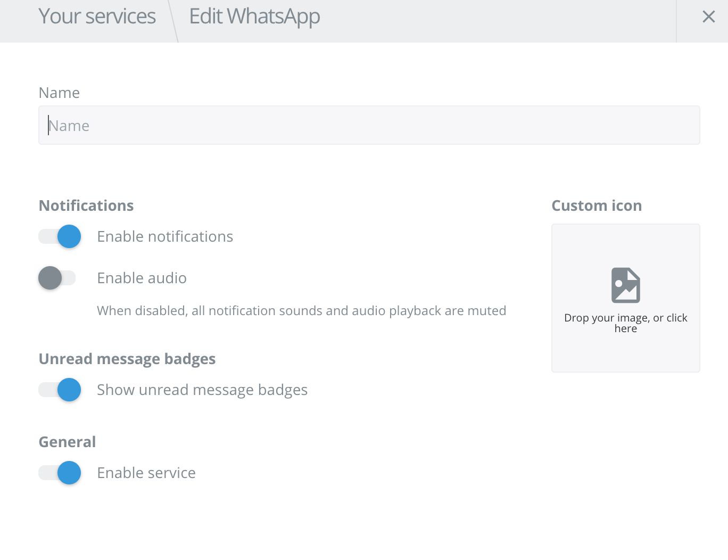Click the Custom icon heading
Screen dimensions: 728x560
pyautogui.click(x=597, y=205)
